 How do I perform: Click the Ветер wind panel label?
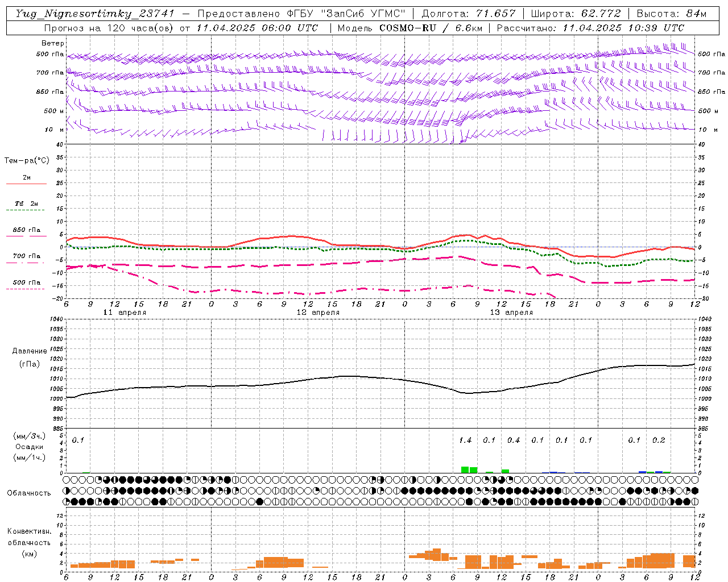(52, 43)
